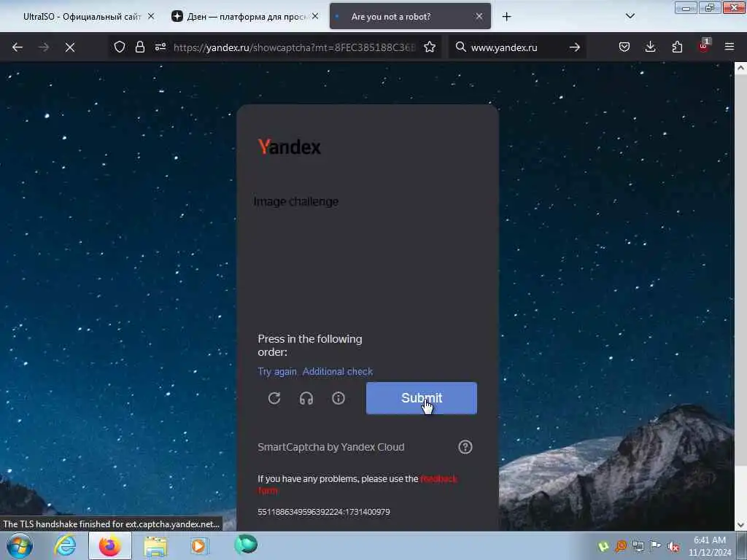This screenshot has height=560, width=747.
Task: Open the Extensions puzzle icon
Action: 677,47
